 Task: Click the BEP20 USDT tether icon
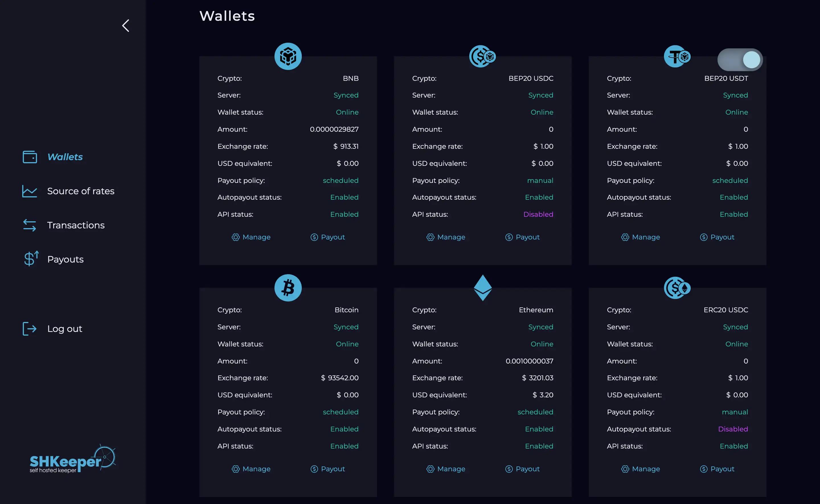coord(677,56)
